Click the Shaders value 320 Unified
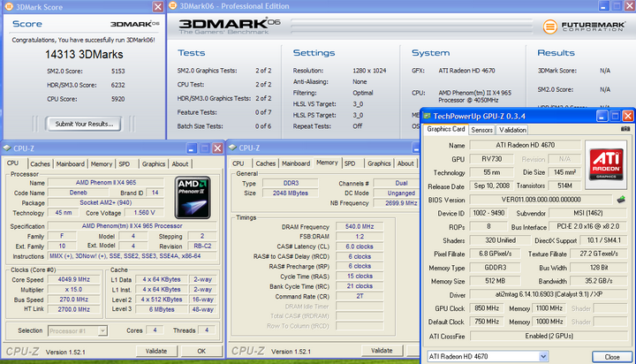The image size is (636, 364). click(500, 240)
